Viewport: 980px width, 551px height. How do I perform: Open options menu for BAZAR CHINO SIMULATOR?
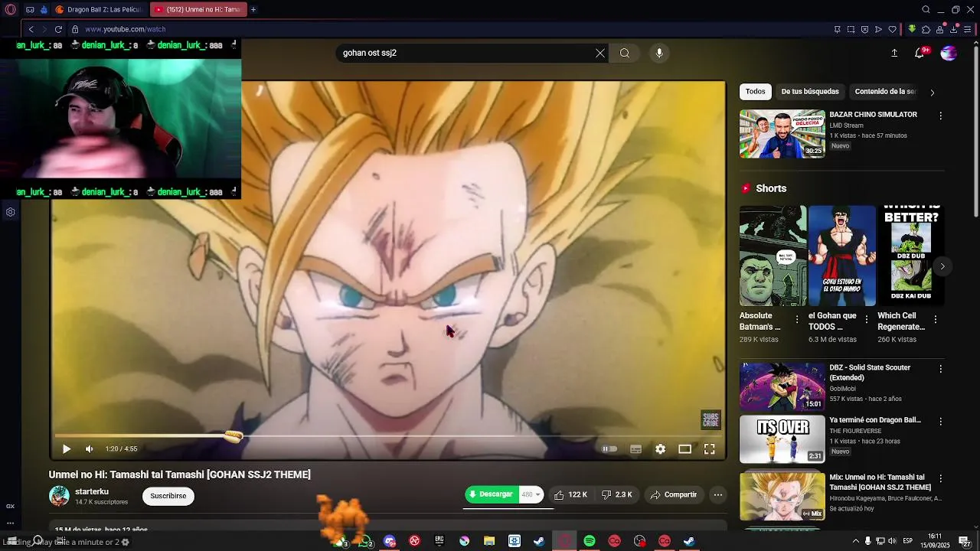point(941,116)
